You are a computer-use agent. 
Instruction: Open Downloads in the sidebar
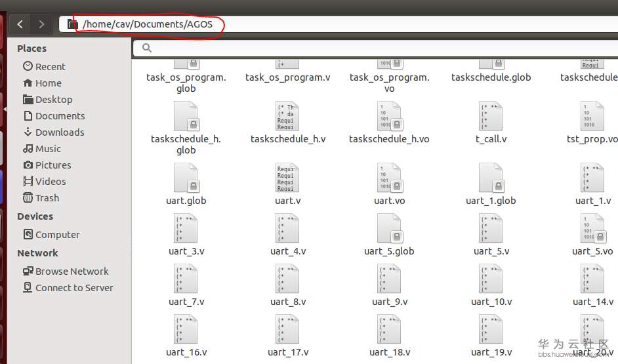[54, 132]
